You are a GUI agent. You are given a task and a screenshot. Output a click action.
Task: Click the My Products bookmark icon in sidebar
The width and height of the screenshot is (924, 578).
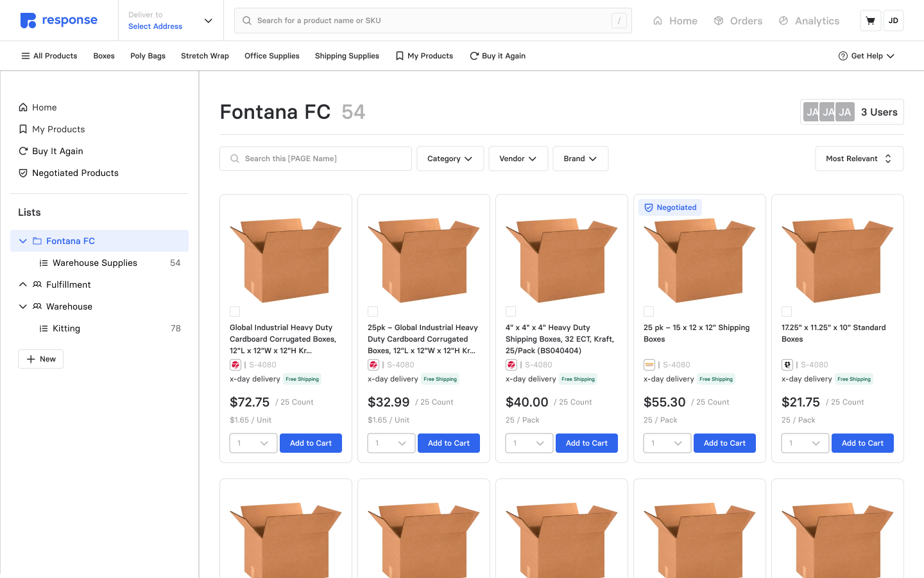click(x=23, y=129)
